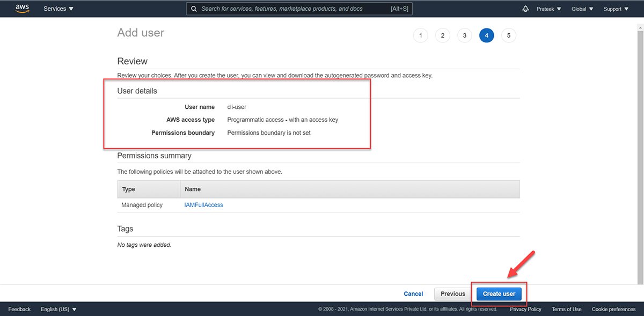
Task: Open the notifications bell icon
Action: pos(525,8)
